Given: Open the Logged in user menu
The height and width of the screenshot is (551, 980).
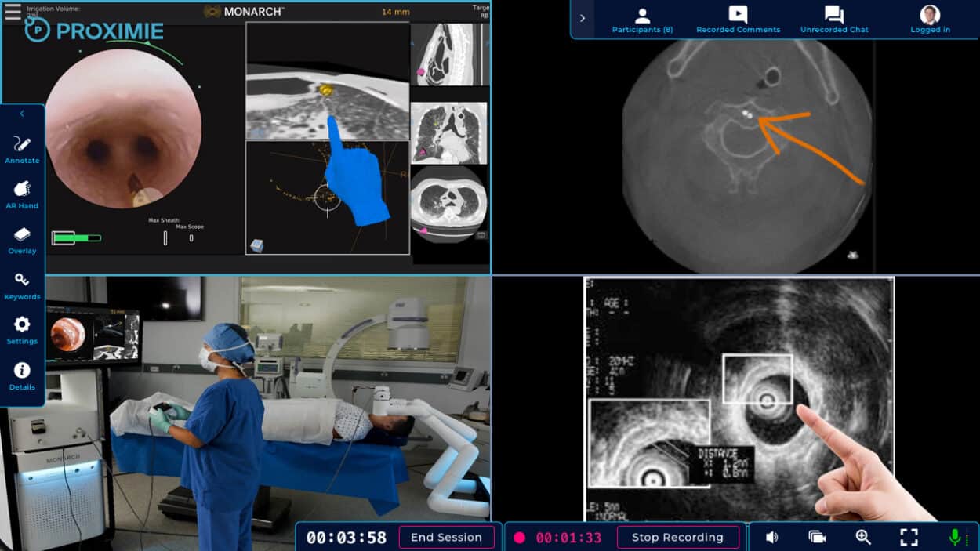Looking at the screenshot, I should point(930,20).
